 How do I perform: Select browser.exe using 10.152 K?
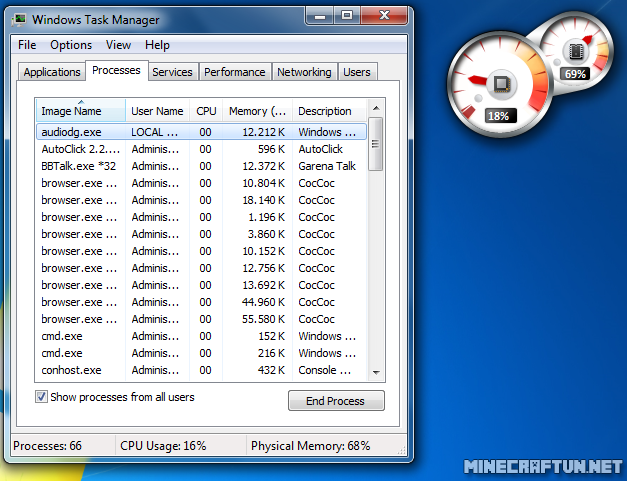pos(202,251)
